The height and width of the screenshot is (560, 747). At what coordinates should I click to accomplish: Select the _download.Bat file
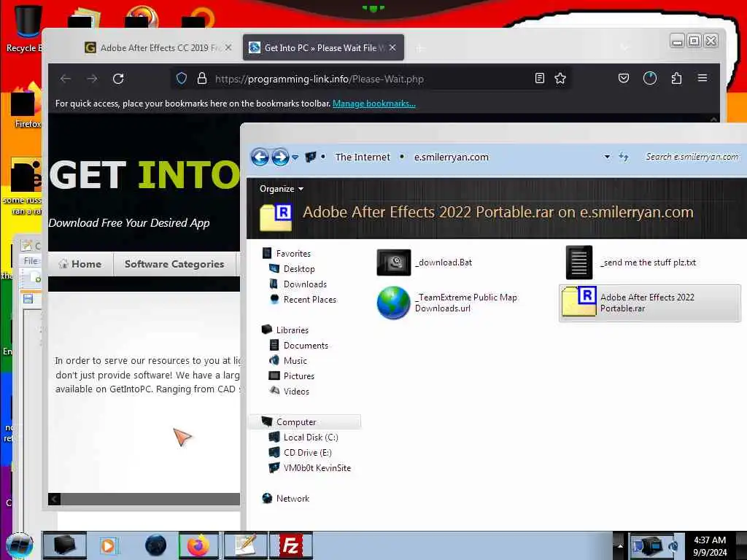(425, 262)
